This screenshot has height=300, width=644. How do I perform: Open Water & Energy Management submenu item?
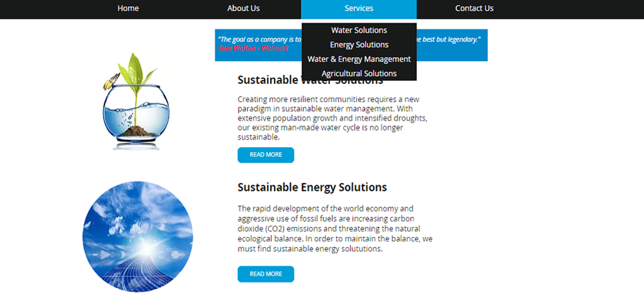click(x=359, y=59)
